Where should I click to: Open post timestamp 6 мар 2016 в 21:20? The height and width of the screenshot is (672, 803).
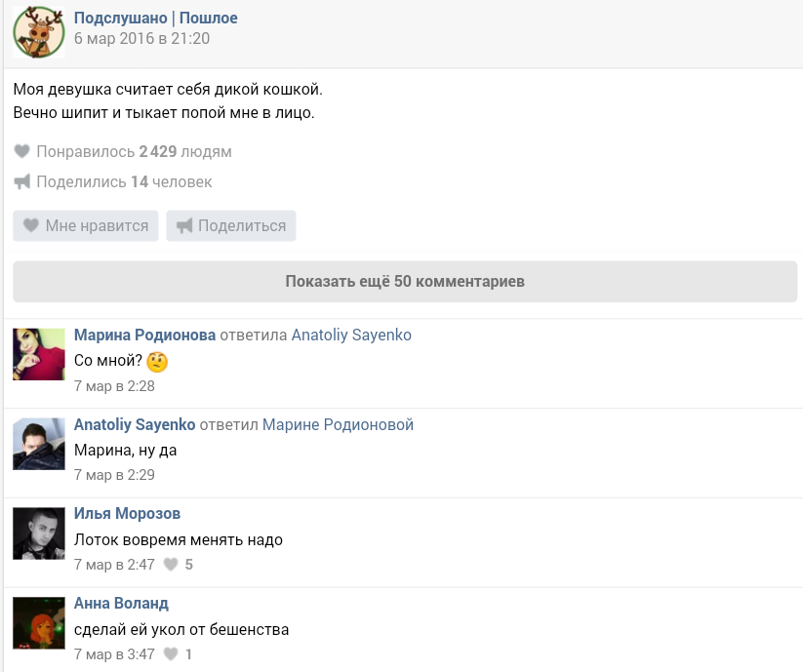click(x=141, y=38)
